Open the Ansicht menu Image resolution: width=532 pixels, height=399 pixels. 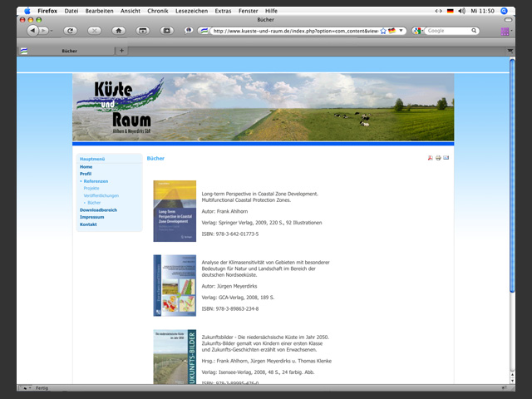click(x=131, y=11)
